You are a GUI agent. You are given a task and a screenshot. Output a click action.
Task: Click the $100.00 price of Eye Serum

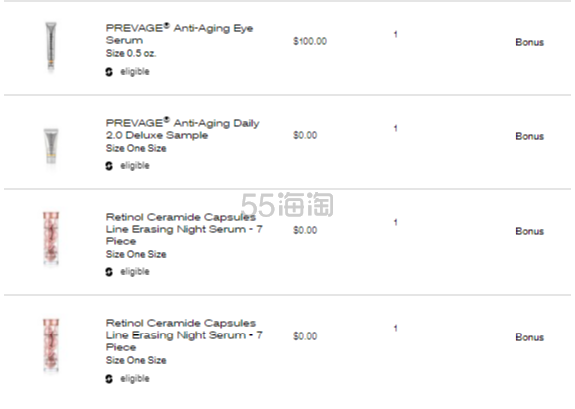pos(310,41)
